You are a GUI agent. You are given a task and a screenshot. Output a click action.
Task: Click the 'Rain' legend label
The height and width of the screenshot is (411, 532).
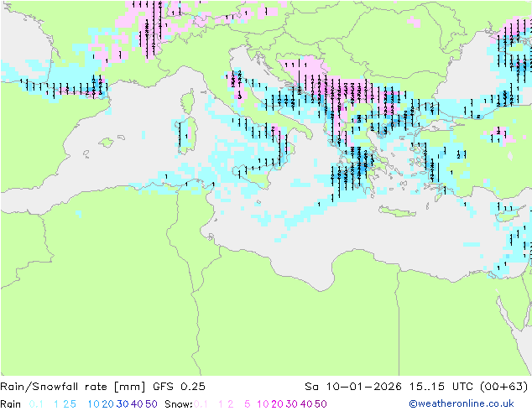coord(11,404)
